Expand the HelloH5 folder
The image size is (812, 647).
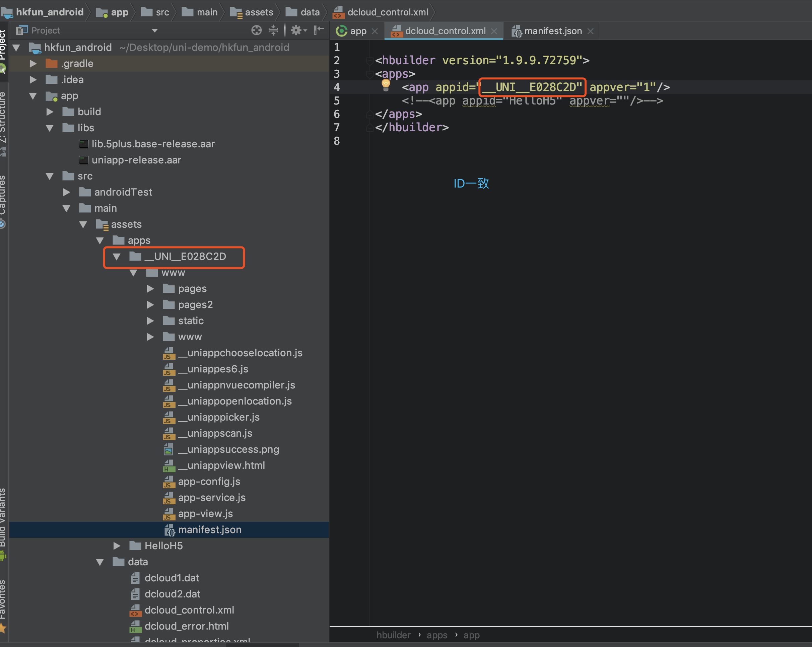click(116, 546)
